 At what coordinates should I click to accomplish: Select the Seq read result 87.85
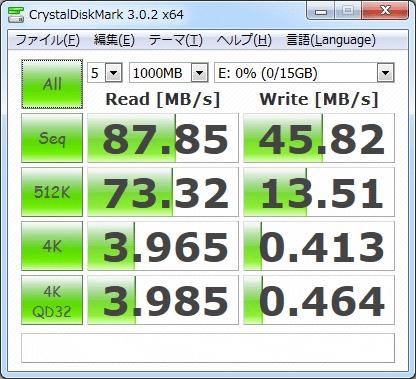(163, 138)
